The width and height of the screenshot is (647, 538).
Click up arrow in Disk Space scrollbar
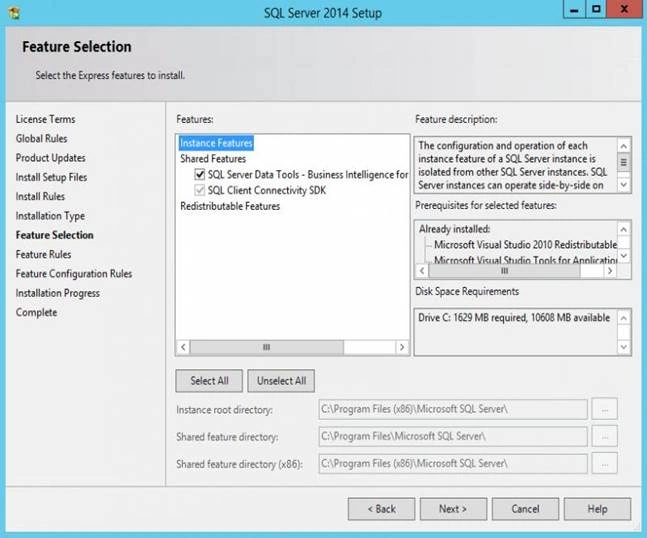[623, 318]
